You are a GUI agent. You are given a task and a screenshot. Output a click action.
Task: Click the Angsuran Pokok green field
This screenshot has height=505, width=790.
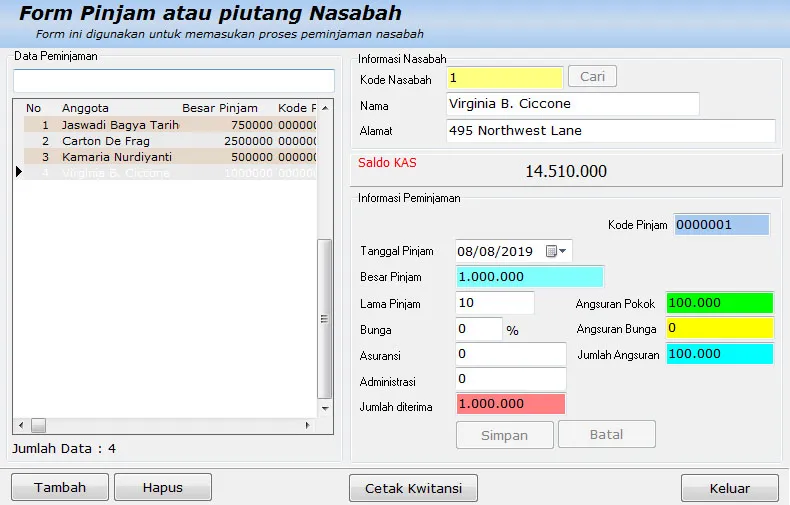[719, 303]
